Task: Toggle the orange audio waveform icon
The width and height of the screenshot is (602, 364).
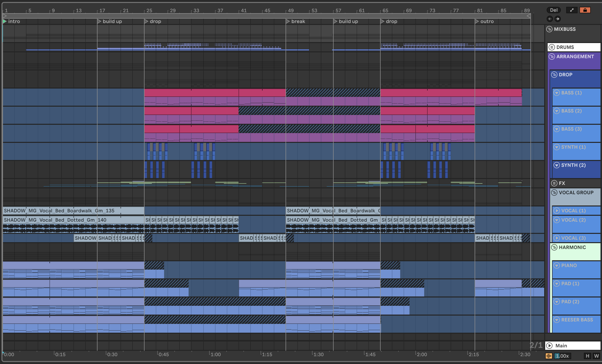Action: click(x=549, y=356)
